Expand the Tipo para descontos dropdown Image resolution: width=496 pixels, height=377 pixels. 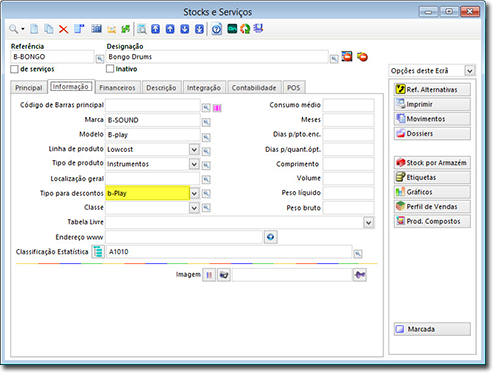click(x=194, y=193)
